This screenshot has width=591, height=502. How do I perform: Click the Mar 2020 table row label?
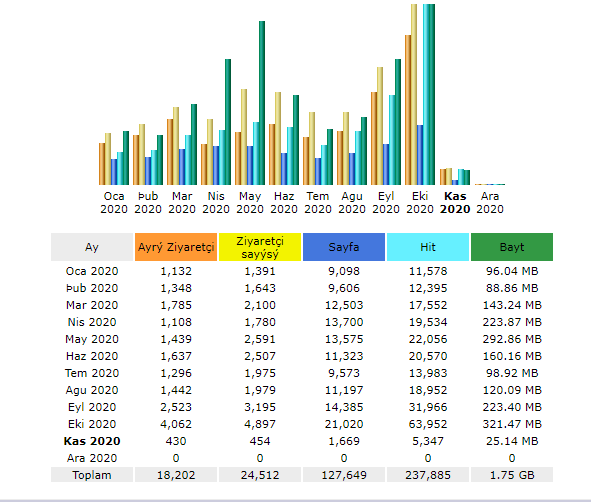point(92,305)
